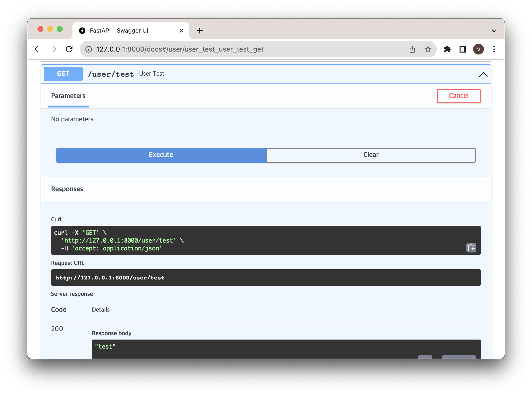Image resolution: width=532 pixels, height=395 pixels.
Task: Toggle the browser side panel icon
Action: point(463,49)
